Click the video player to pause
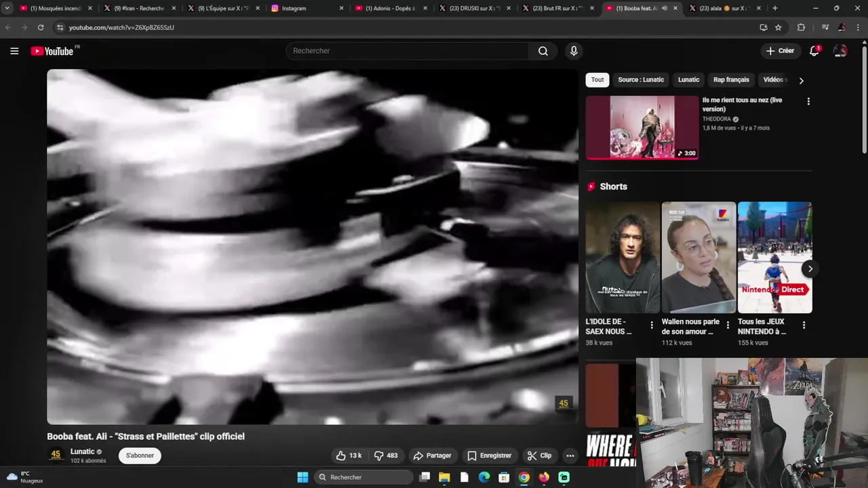Viewport: 868px width, 488px height. coord(312,247)
